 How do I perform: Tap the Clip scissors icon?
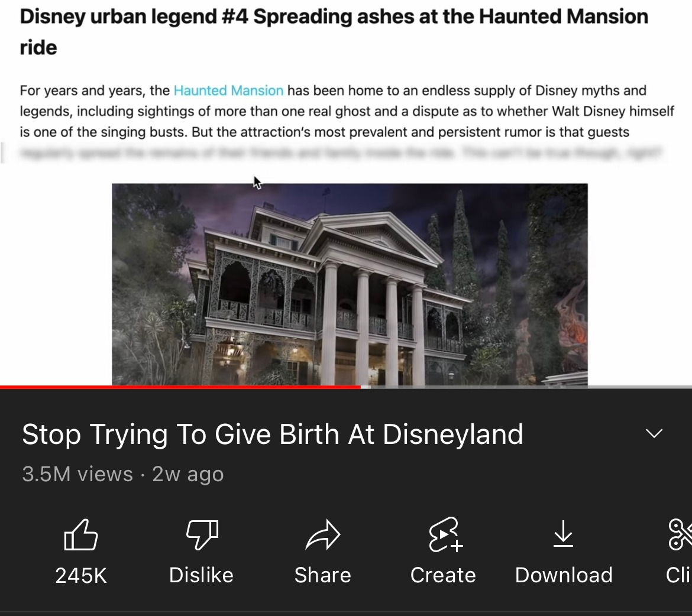coord(680,534)
